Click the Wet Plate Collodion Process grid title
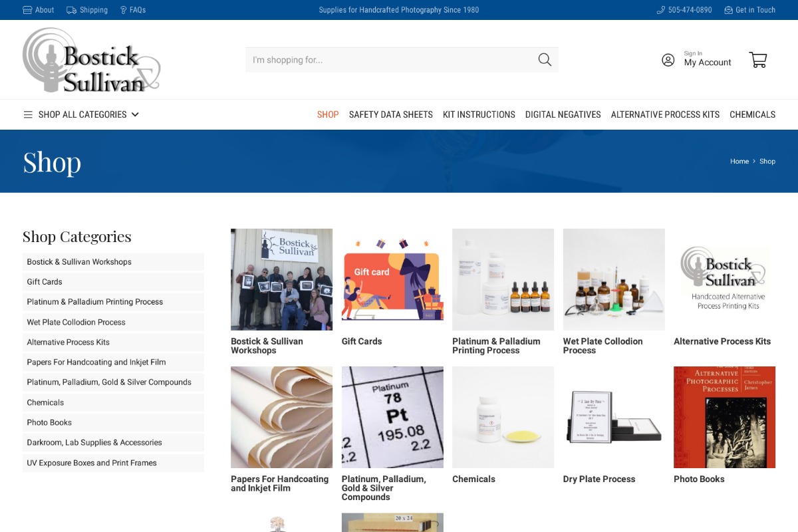 click(x=602, y=346)
